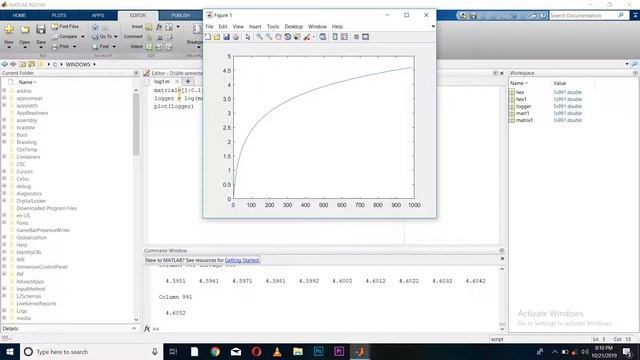This screenshot has height=360, width=640.
Task: Click the Open folder icon in MATLAB
Action: click(x=25, y=29)
